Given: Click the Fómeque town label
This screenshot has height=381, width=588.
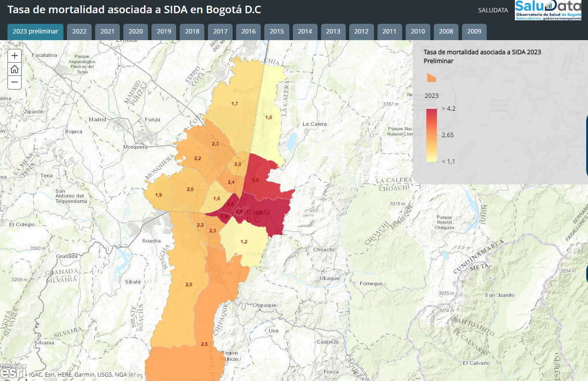Looking at the screenshot, I should 371,284.
